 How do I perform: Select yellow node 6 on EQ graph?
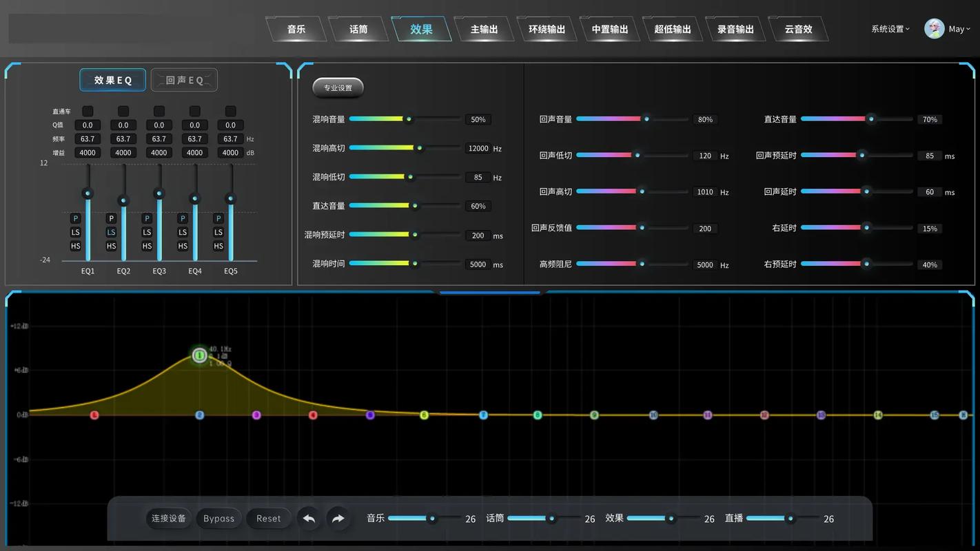coord(424,415)
